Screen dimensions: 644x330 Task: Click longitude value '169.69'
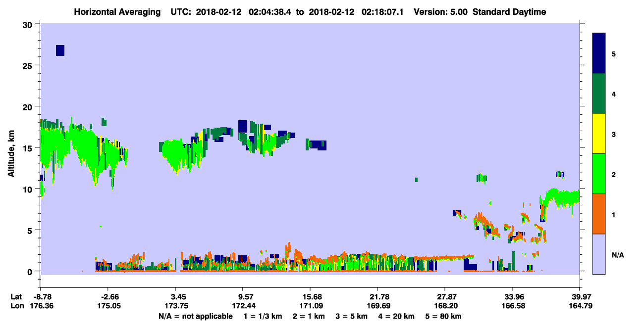coord(377,306)
